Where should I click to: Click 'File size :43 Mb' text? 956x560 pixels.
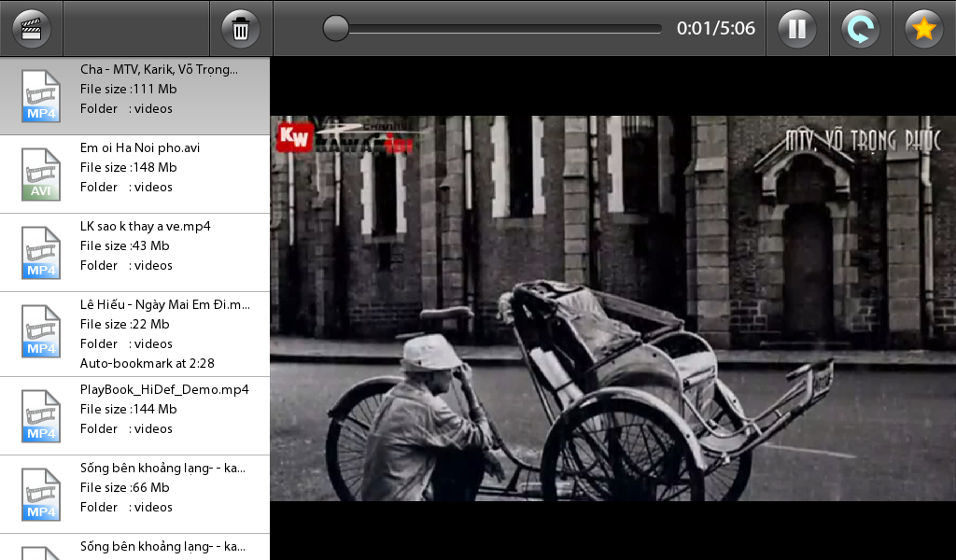click(124, 246)
